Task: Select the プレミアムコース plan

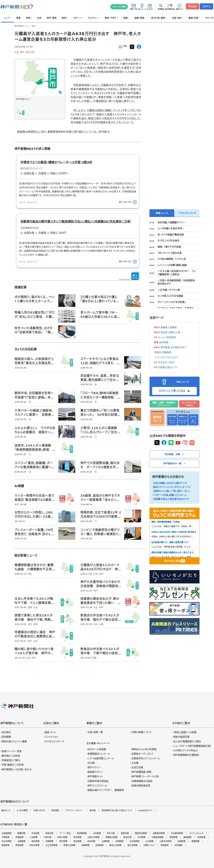Action: (x=183, y=419)
